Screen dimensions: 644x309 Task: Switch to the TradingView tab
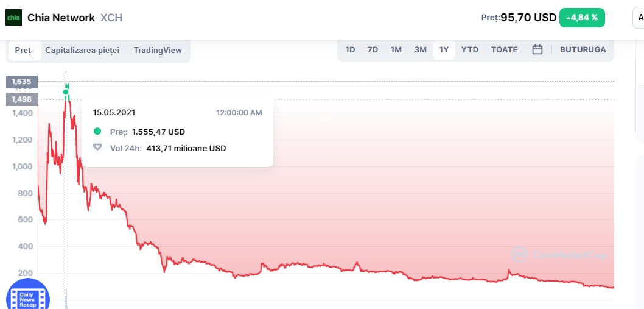tap(158, 50)
